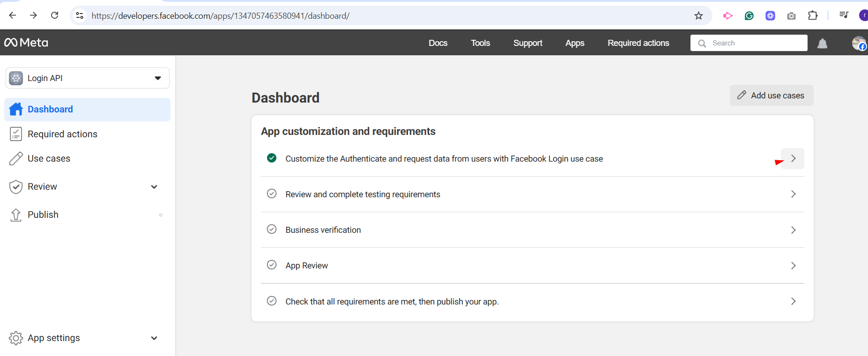Open Use cases in sidebar
Image resolution: width=868 pixels, height=356 pixels.
(49, 159)
